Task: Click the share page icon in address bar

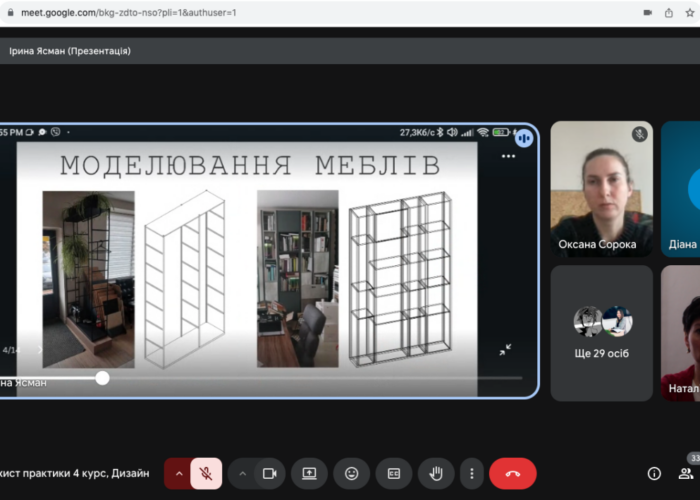Action: point(669,12)
